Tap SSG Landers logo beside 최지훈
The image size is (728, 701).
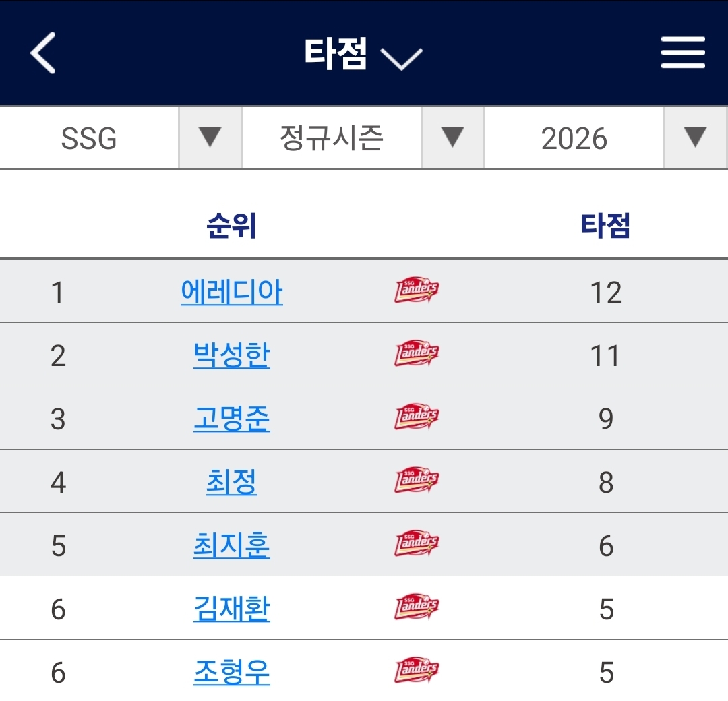(x=417, y=544)
